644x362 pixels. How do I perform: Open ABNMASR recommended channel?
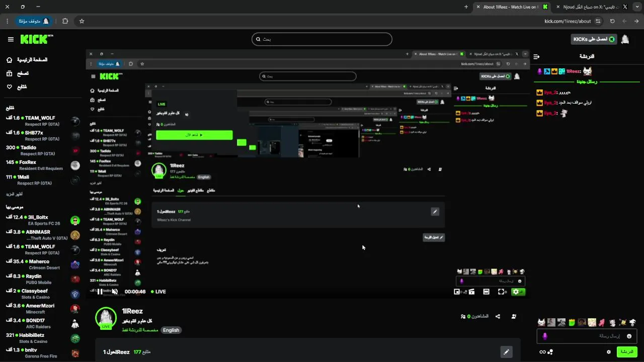coord(43,235)
